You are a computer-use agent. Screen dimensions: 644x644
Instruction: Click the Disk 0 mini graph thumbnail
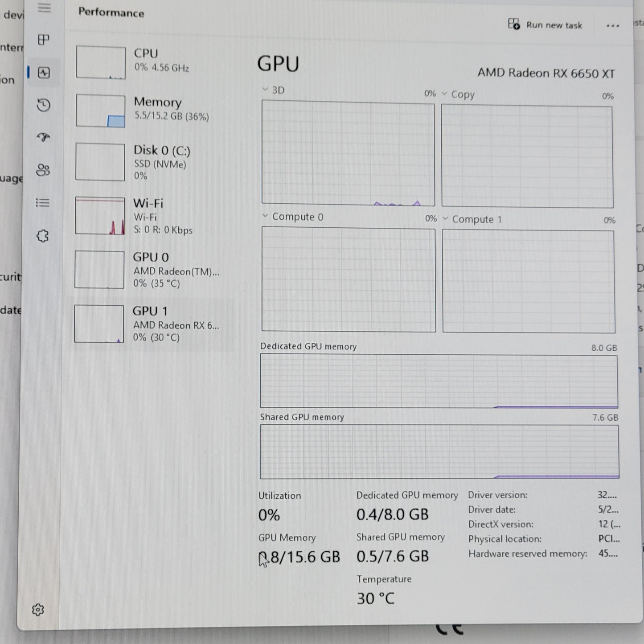pos(100,162)
